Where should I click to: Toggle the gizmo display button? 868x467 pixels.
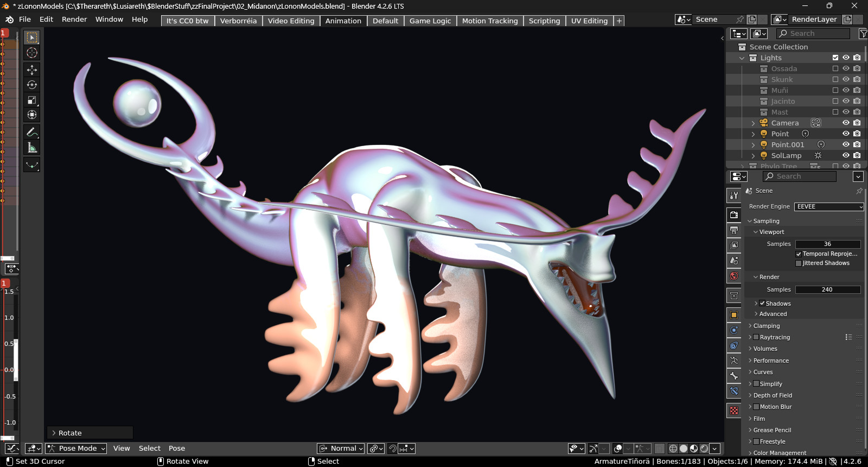[593, 449]
